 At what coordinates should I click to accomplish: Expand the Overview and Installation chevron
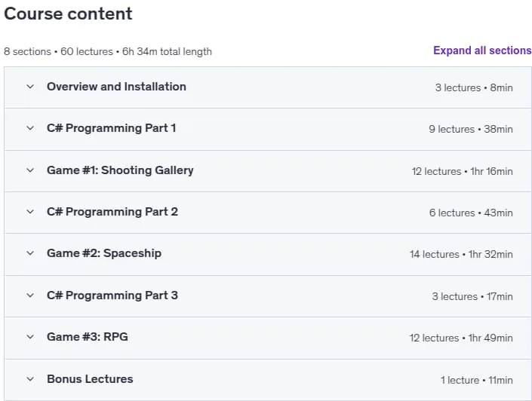pyautogui.click(x=30, y=87)
